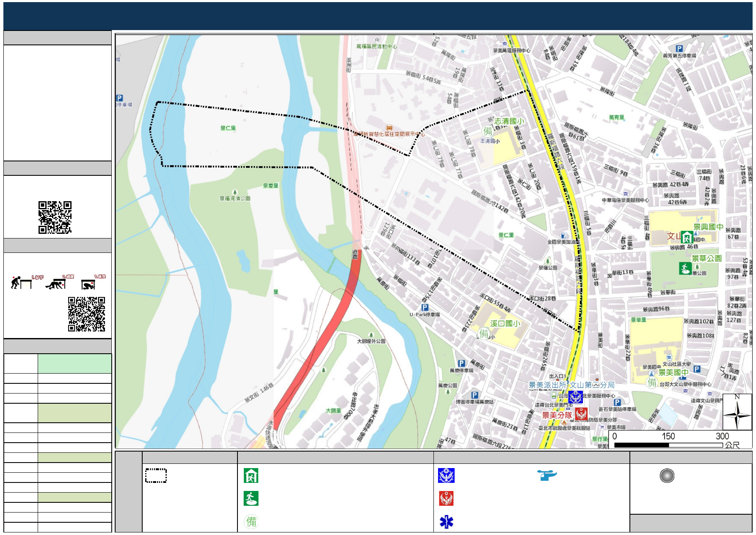Screen dimensions: 756x535
Task: Click the orange building icon at 建研所 展示中心
Action: 389,128
